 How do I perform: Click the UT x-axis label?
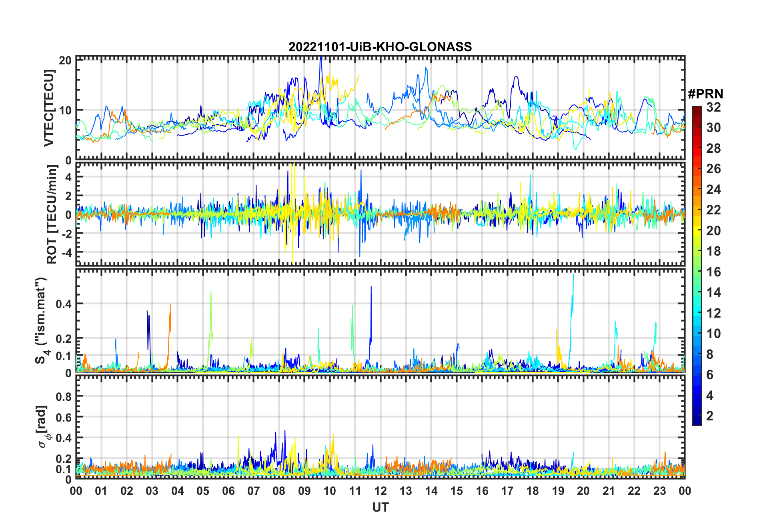tap(380, 508)
